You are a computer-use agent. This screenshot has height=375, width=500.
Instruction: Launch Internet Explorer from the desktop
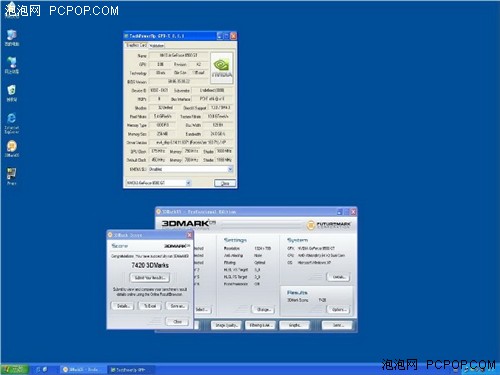point(12,123)
